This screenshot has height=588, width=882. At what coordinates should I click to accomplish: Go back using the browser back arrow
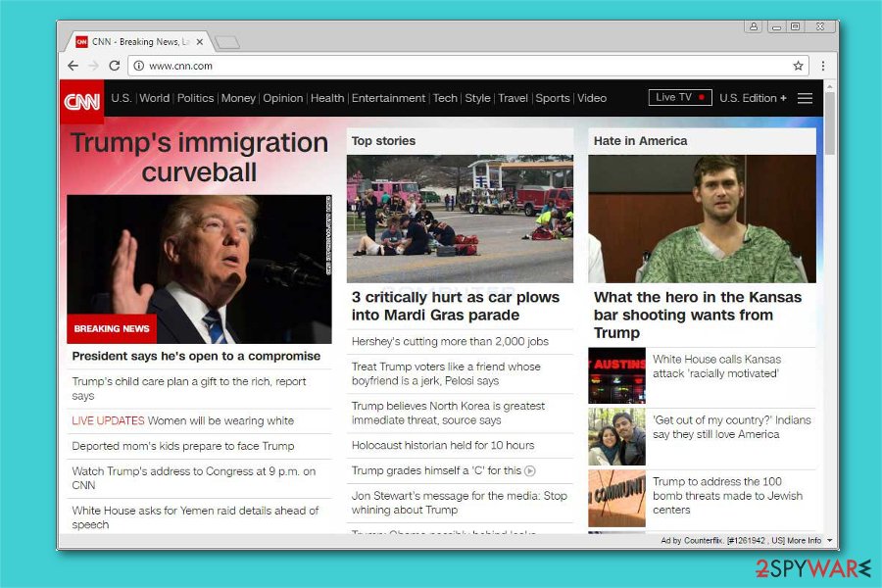pos(73,66)
